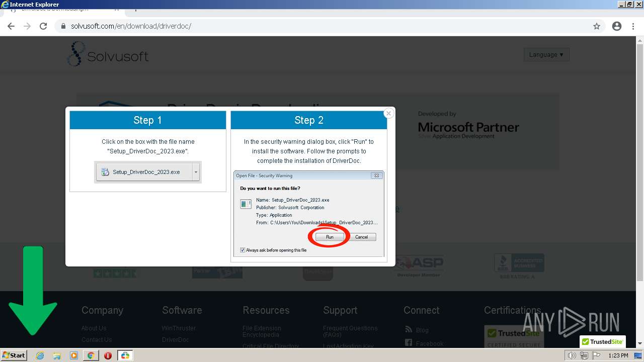
Task: Click the taskbar clock 1:23 PM
Action: [618, 355]
